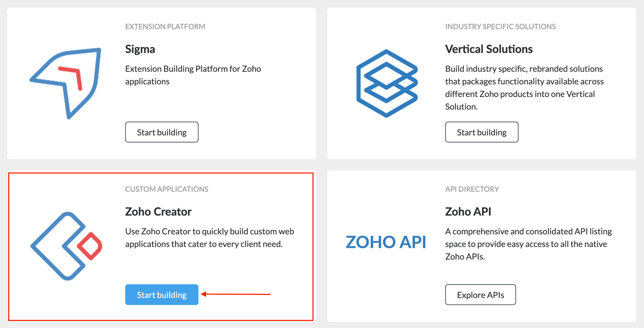Image resolution: width=644 pixels, height=328 pixels.
Task: Click the Sigma paper-plane logo icon
Action: 66,83
